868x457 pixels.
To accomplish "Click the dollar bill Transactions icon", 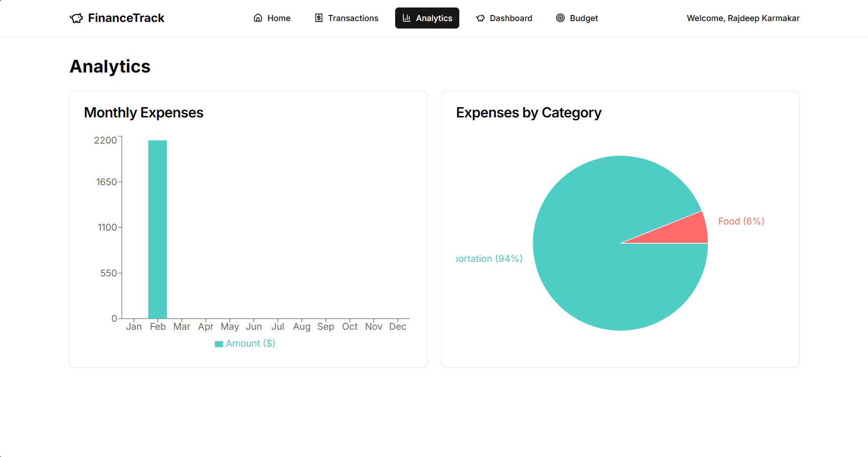I will click(318, 18).
